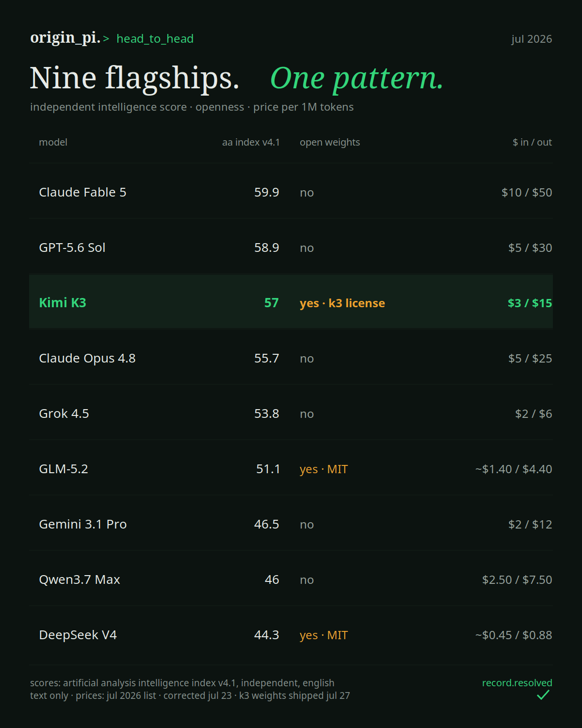The image size is (582, 728).
Task: Click the $2 / $12 price
Action: [530, 524]
